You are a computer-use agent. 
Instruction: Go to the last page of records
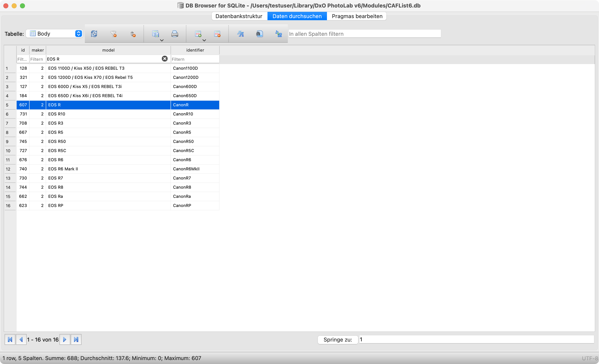[x=76, y=339]
